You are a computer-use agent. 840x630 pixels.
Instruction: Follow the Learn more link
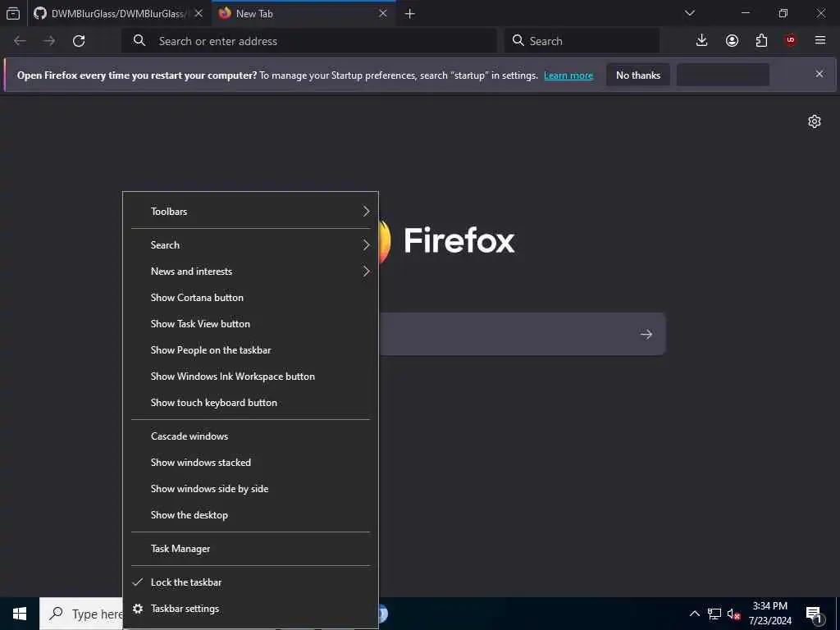pos(568,75)
